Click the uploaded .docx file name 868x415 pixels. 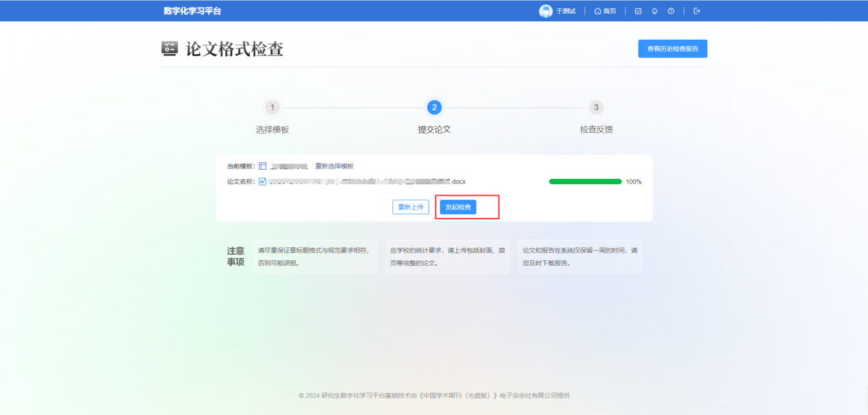[x=366, y=181]
